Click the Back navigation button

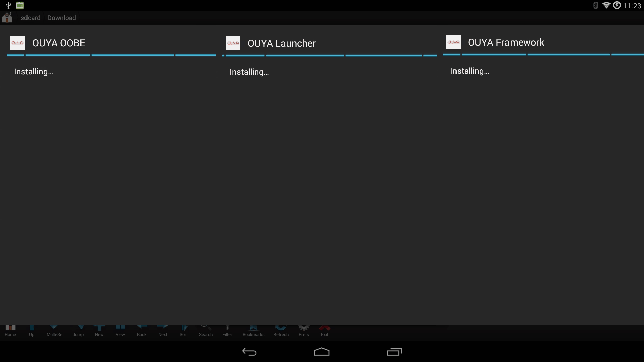pos(250,352)
